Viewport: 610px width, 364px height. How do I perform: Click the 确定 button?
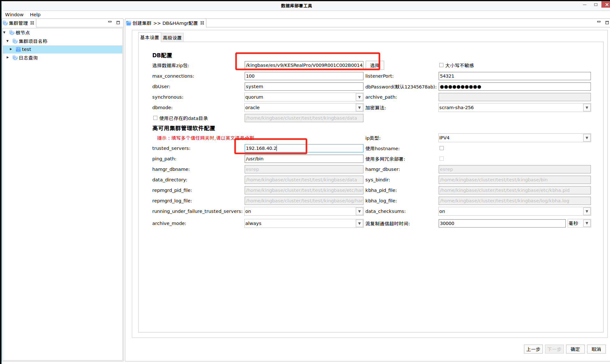pos(575,349)
